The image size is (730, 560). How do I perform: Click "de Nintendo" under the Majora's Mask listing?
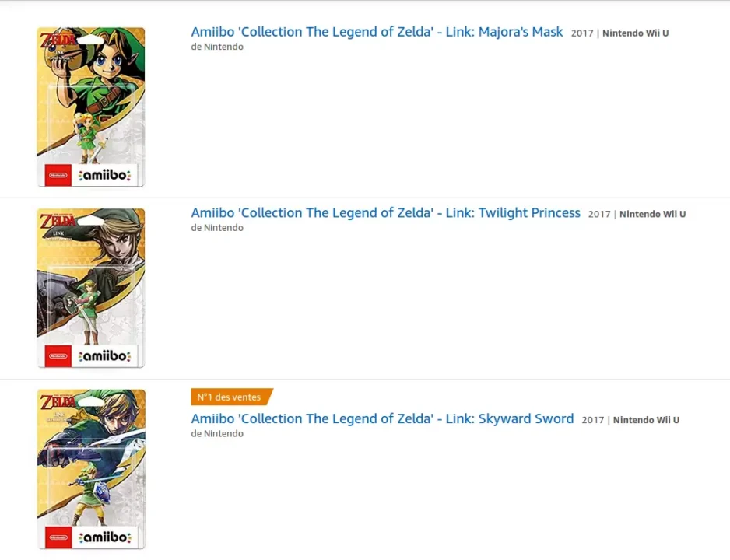[x=217, y=47]
